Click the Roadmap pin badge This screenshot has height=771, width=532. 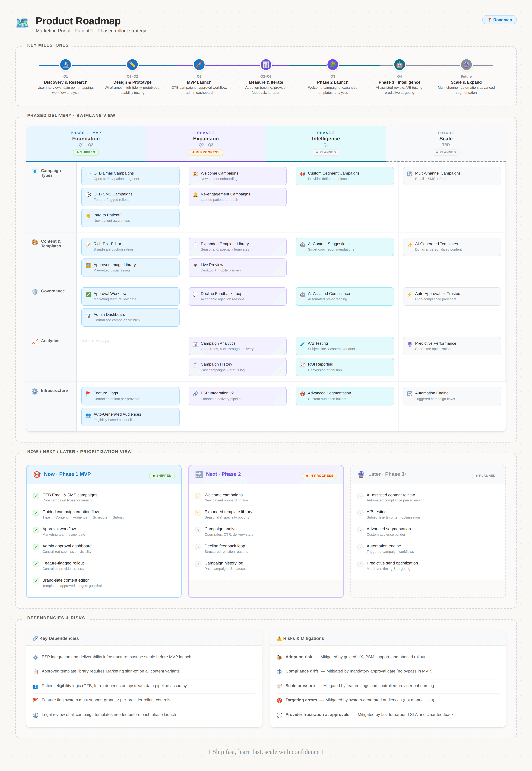[x=499, y=20]
